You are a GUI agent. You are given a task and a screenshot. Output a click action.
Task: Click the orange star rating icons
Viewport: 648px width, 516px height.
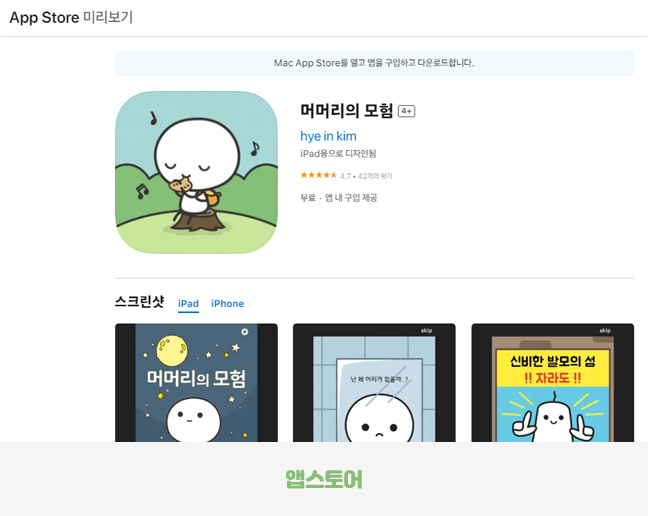pos(319,175)
